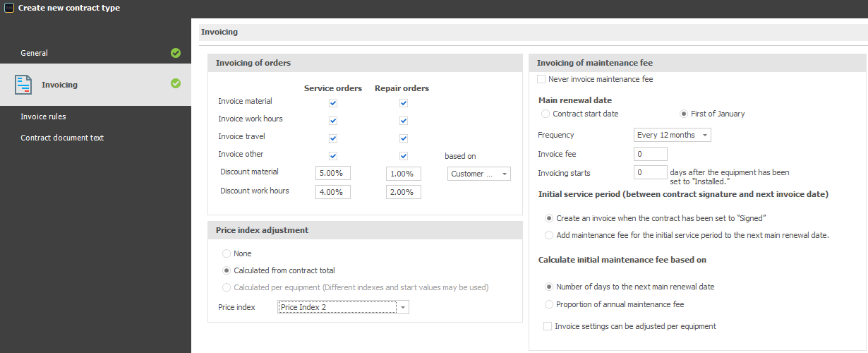
Task: Open the Price index dropdown
Action: [343, 307]
